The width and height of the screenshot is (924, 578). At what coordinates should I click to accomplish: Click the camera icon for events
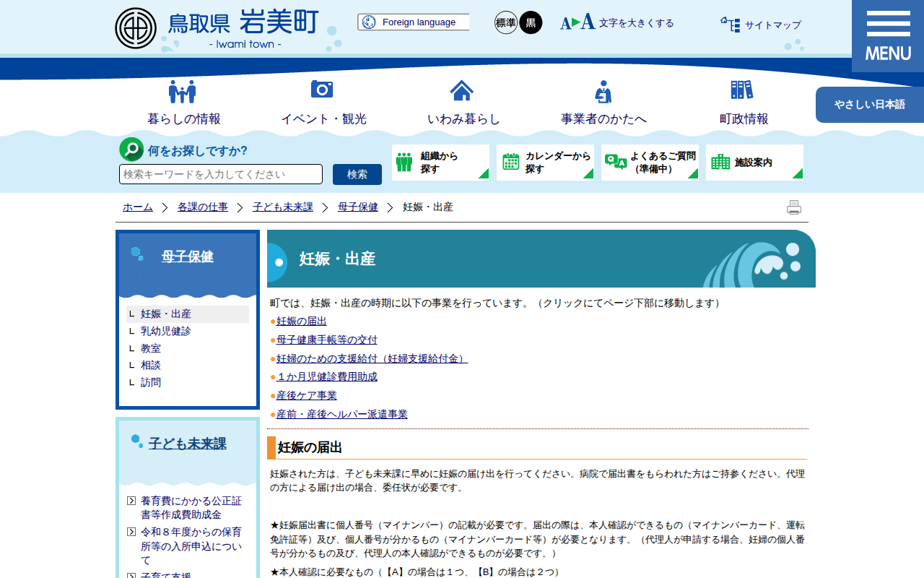point(322,89)
